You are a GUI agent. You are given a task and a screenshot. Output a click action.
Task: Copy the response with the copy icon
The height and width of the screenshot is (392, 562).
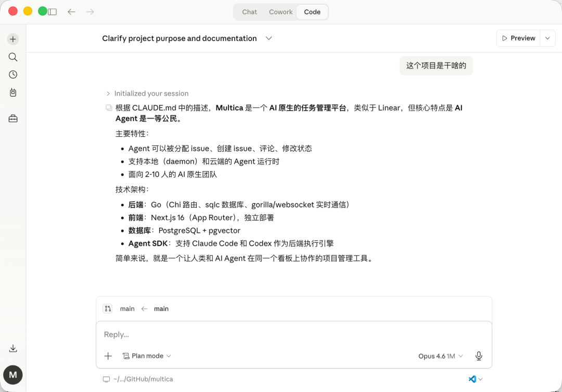[109, 108]
